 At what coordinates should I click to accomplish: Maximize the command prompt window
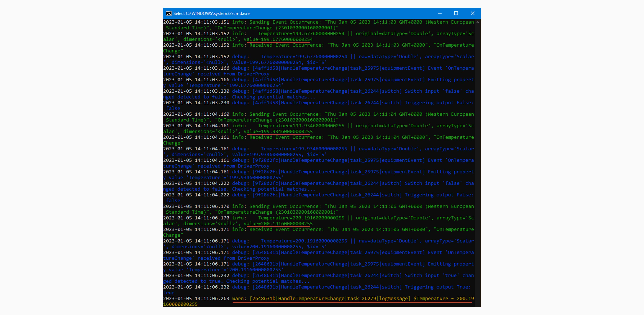point(456,13)
